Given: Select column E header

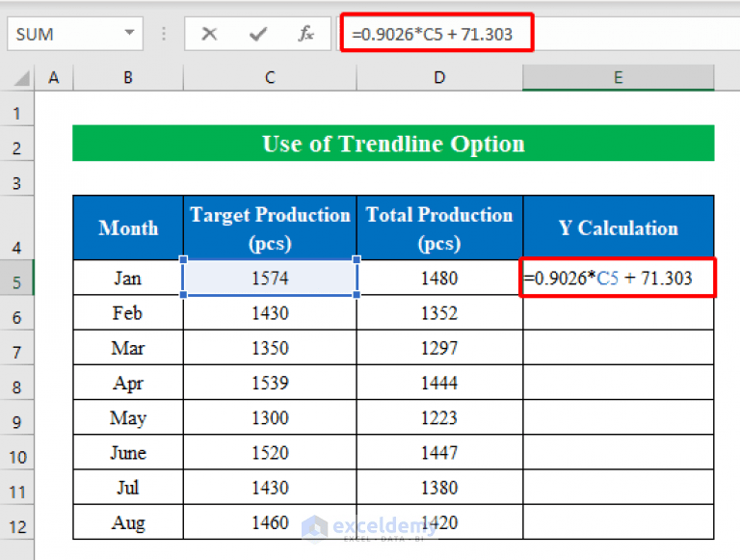Looking at the screenshot, I should (x=619, y=77).
